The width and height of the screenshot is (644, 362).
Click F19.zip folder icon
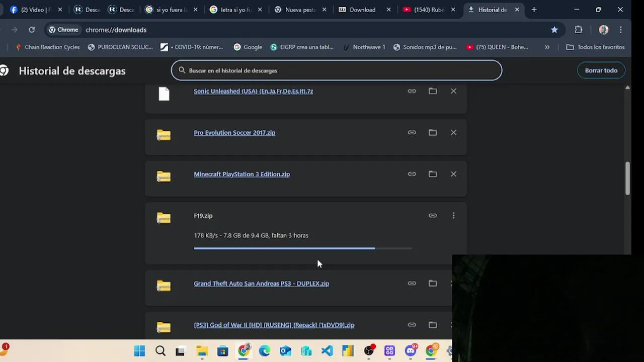tap(164, 218)
